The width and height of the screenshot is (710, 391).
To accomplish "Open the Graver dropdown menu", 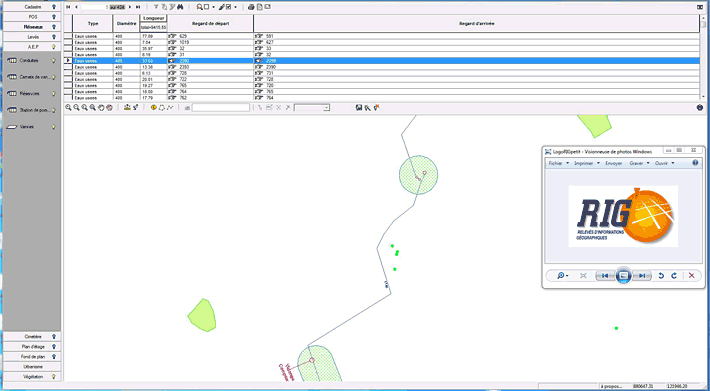I will pyautogui.click(x=639, y=163).
